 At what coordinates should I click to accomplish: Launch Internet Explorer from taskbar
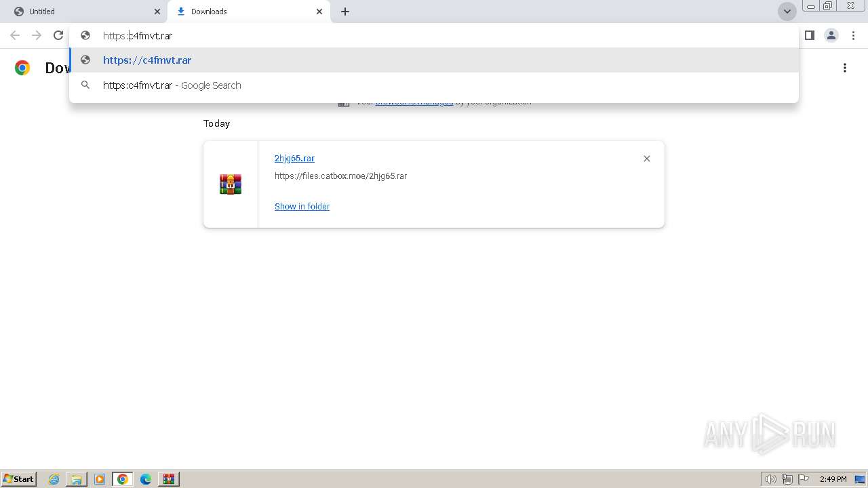(x=54, y=479)
